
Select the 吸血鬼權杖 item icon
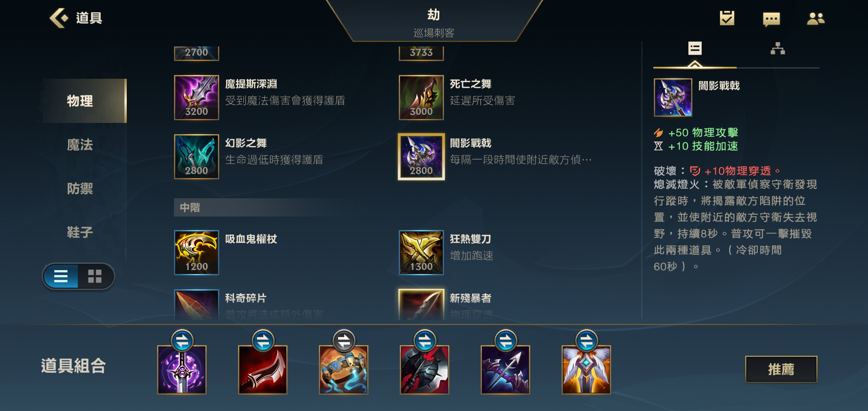coord(196,252)
